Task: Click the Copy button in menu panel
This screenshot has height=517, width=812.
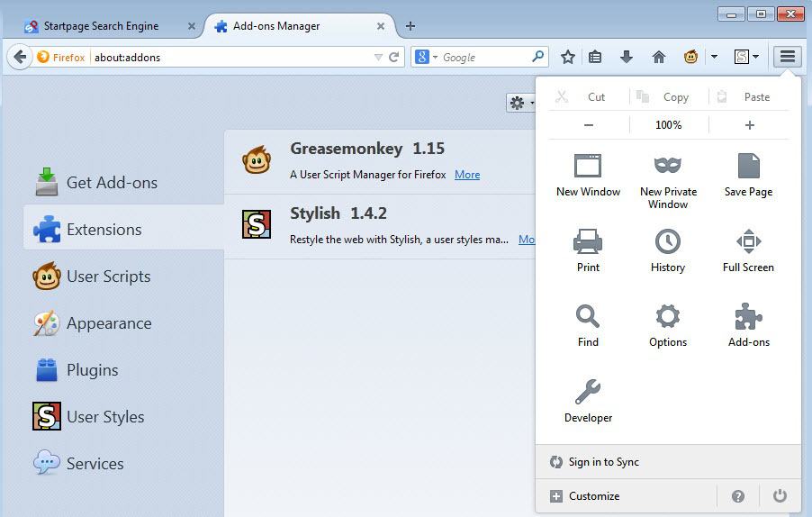Action: point(669,97)
